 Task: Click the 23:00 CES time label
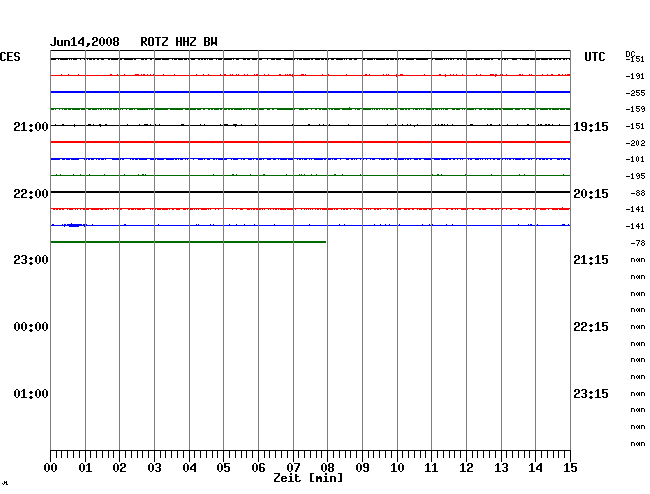[x=31, y=260]
